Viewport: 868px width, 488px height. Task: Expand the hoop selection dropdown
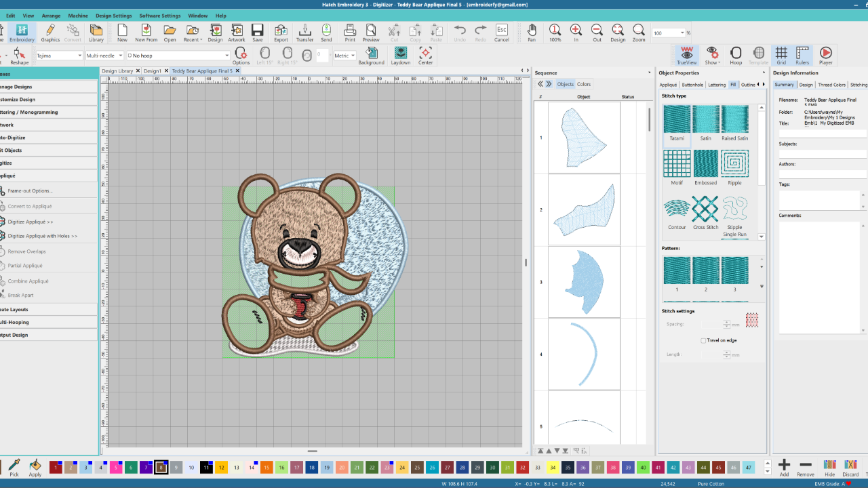[x=226, y=56]
